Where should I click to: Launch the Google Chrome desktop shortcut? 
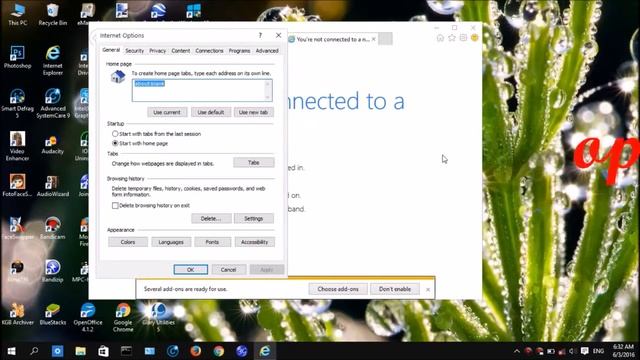coord(123,317)
